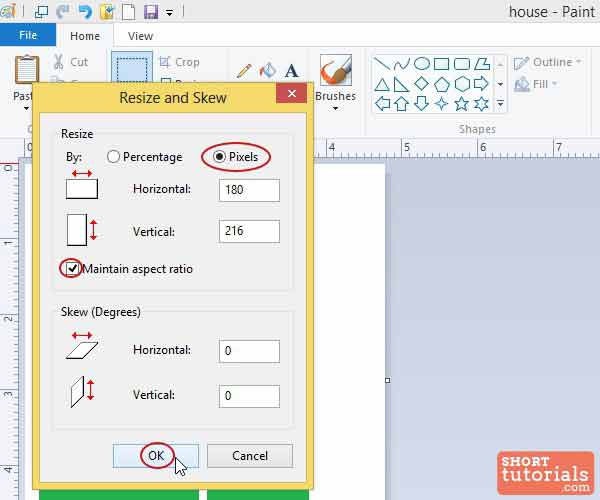This screenshot has height=500, width=600.
Task: Click the Save icon in quick access toolbar
Action: pos(151,12)
